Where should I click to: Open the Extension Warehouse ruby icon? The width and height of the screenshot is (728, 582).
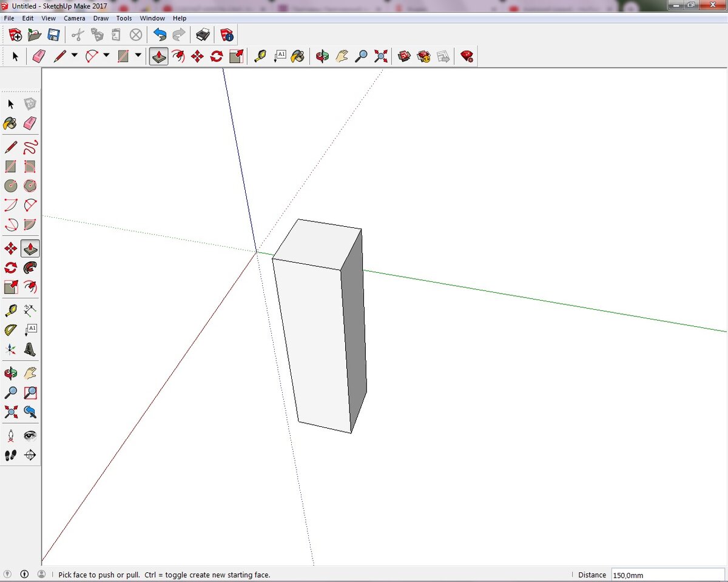467,56
